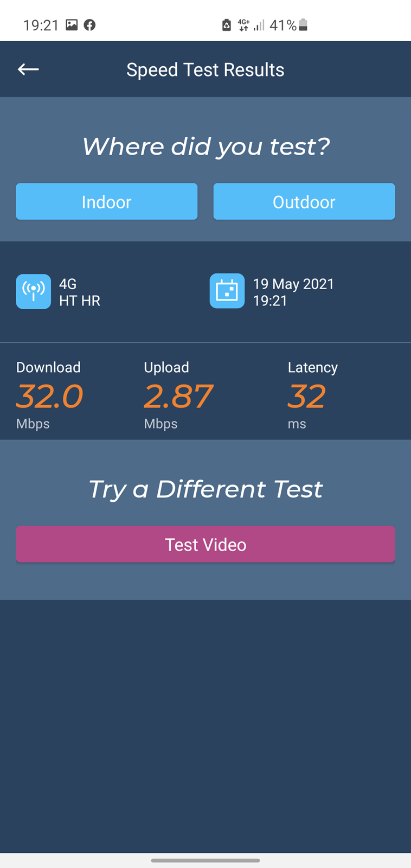Tap the 4G HT HR network label
The image size is (411, 868).
(x=80, y=292)
